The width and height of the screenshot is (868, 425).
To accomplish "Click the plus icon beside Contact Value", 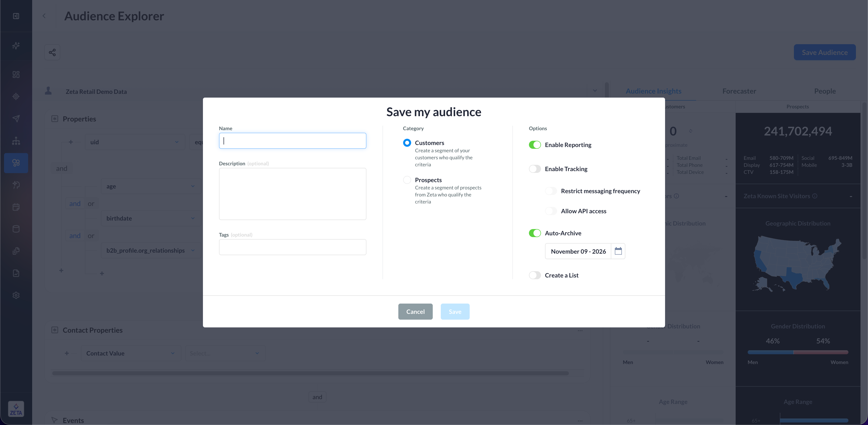I will (67, 353).
